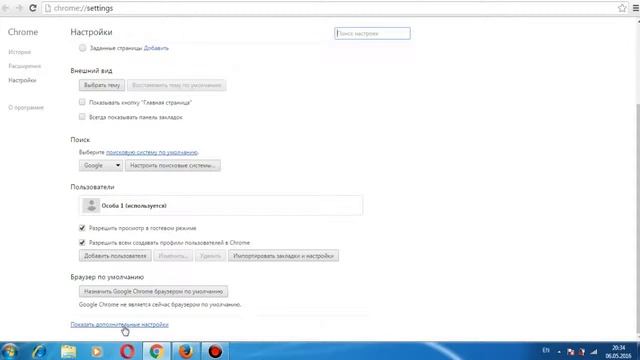Click the restore default theme button
Image resolution: width=640 pixels, height=360 pixels.
[176, 85]
